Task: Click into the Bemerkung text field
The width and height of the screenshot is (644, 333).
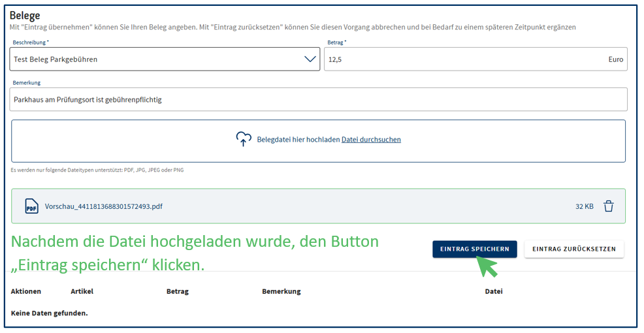Action: (319, 100)
